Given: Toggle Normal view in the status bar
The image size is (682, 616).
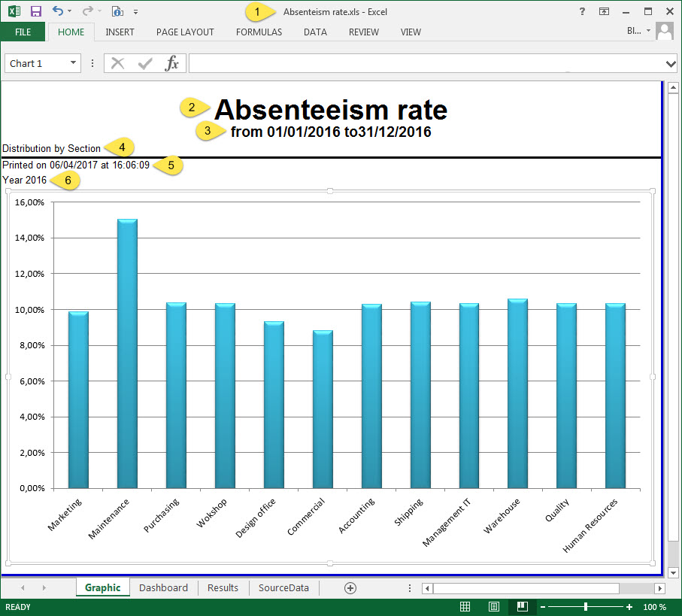Looking at the screenshot, I should [x=465, y=607].
